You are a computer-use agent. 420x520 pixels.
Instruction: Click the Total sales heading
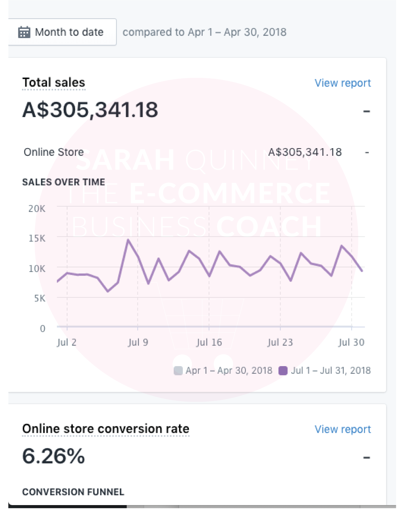tap(54, 82)
